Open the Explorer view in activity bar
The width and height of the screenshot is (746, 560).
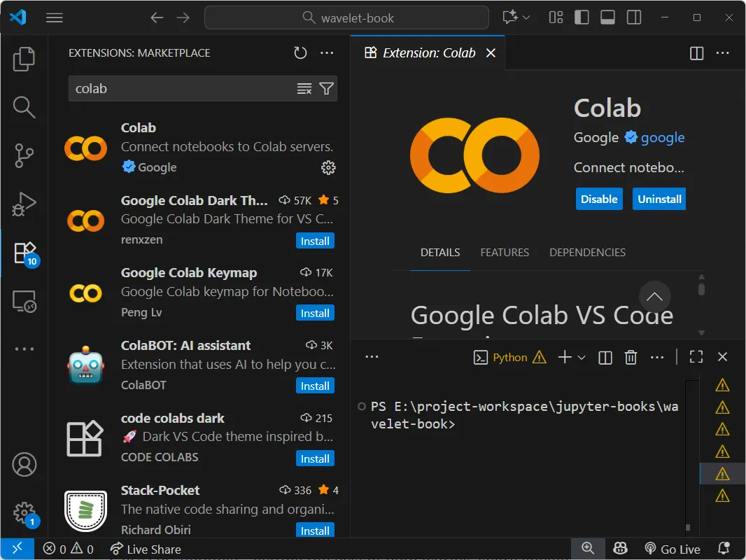coord(24,59)
